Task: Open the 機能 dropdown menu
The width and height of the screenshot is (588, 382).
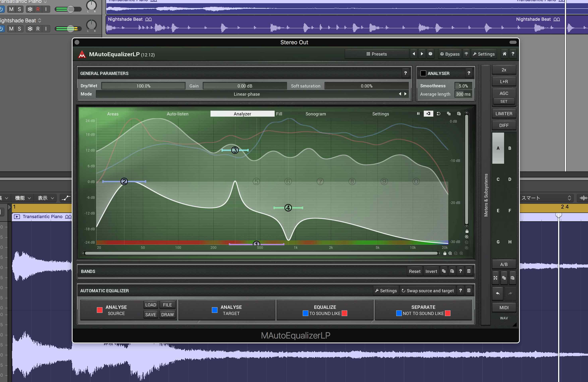Action: click(23, 198)
